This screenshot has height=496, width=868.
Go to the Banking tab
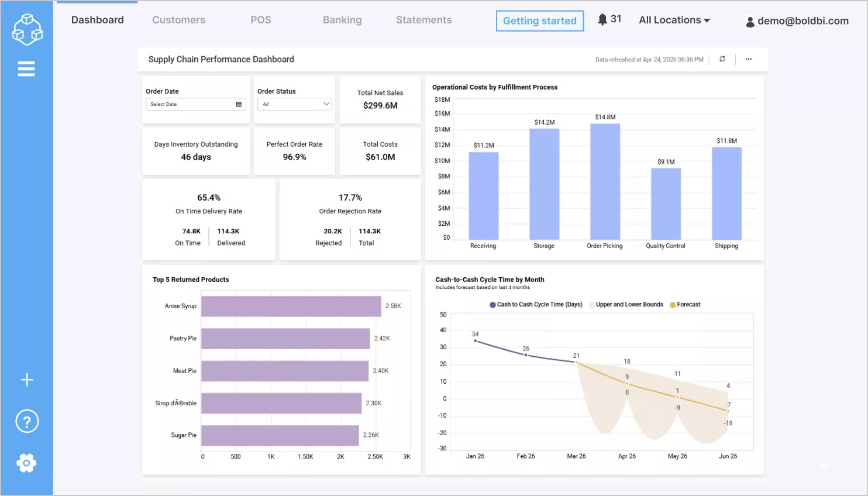(342, 20)
